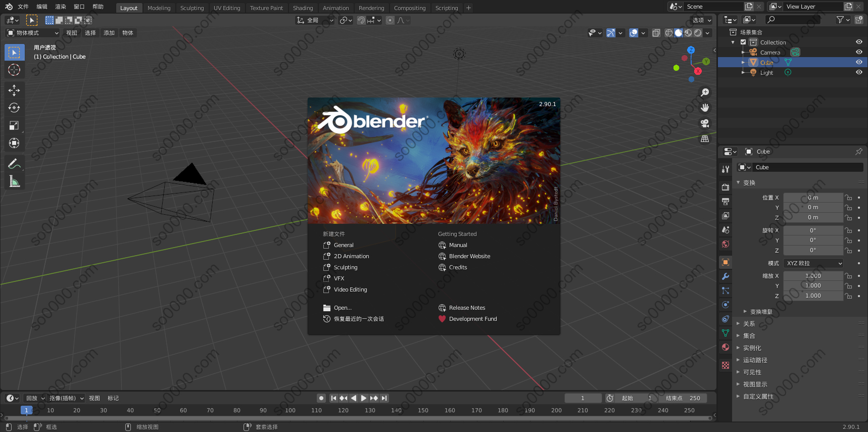Activate the Scale tool
The width and height of the screenshot is (868, 432).
click(14, 125)
